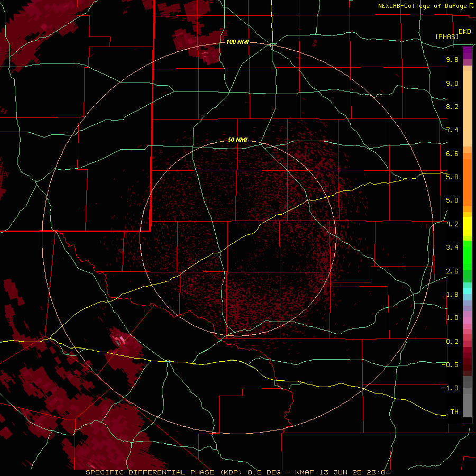Click the 5.8 scale value
The image size is (476, 476).
coord(452,177)
